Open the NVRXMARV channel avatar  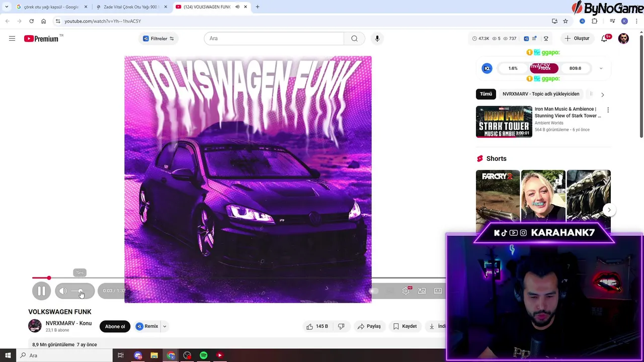pyautogui.click(x=35, y=326)
